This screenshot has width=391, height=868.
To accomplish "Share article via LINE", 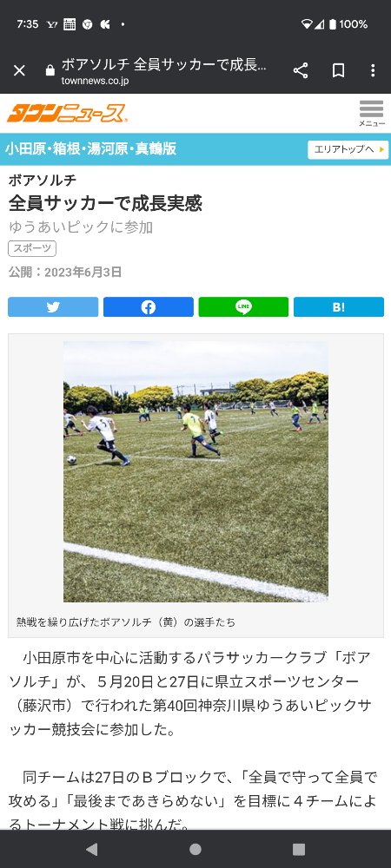I will click(x=243, y=306).
